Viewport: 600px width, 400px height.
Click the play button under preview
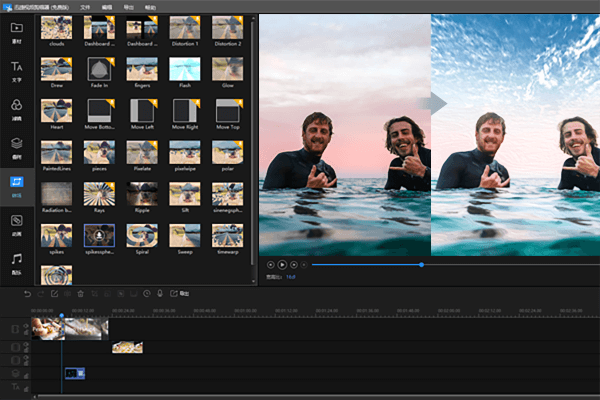click(x=282, y=264)
